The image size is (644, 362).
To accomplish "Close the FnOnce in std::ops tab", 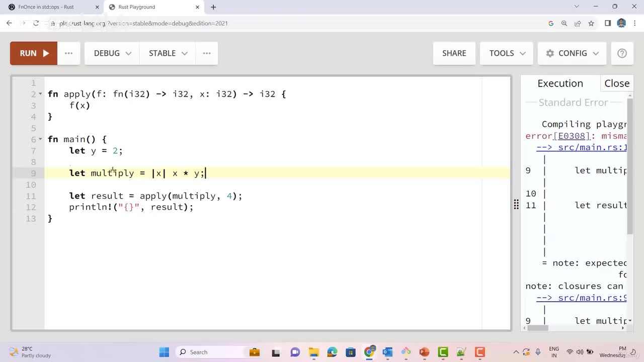I will coord(97,7).
